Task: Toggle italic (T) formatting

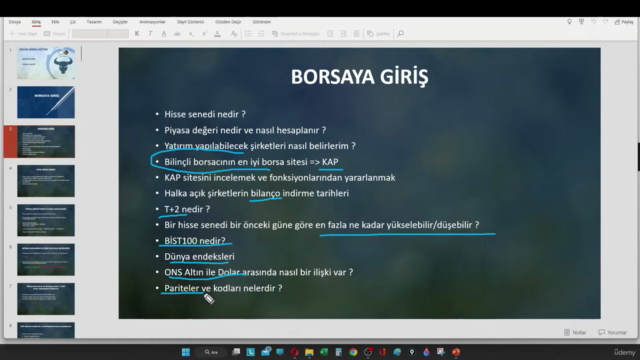Action: 150,33
